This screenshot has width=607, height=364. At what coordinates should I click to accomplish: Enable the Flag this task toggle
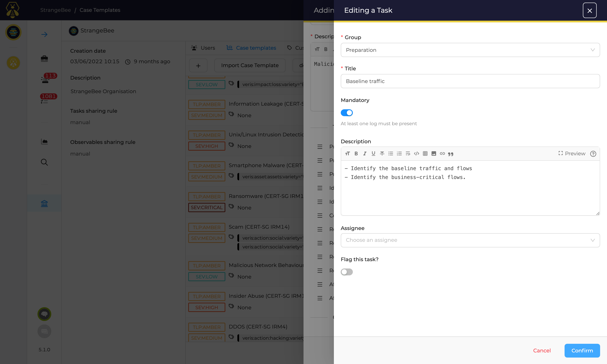[346, 272]
